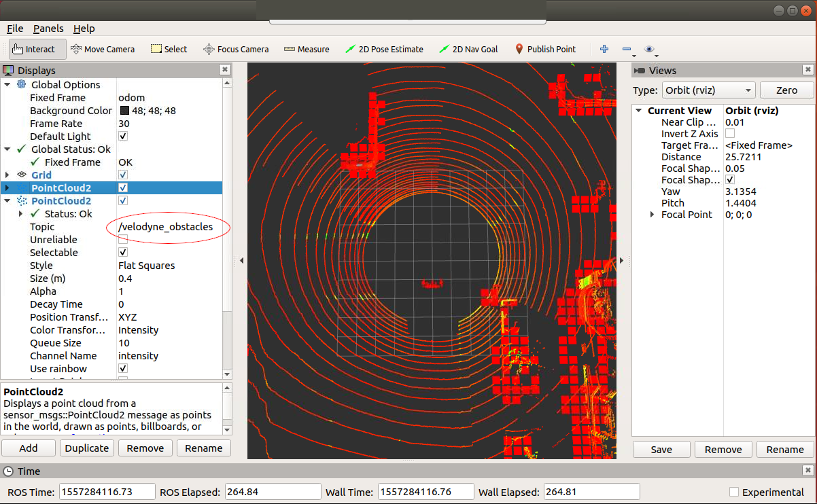The image size is (817, 504).
Task: Open the Help menu
Action: [x=84, y=29]
